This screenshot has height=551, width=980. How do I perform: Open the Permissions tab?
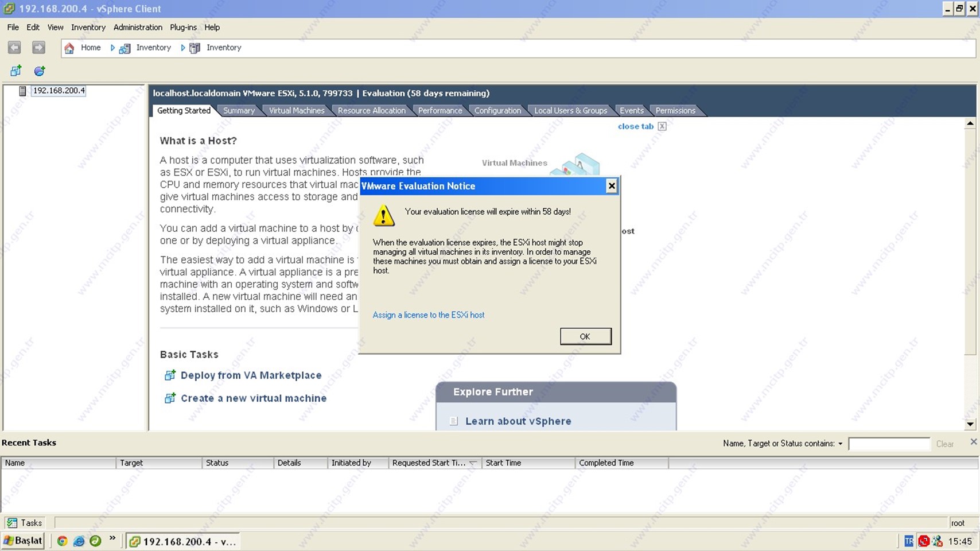(675, 110)
